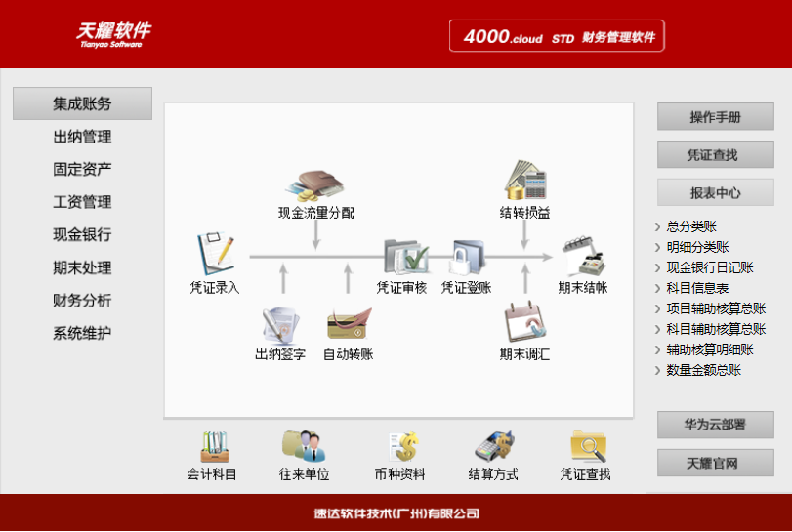Open the 科目辅助核算总账 link
Screen dimensions: 792x532
[x=716, y=329]
